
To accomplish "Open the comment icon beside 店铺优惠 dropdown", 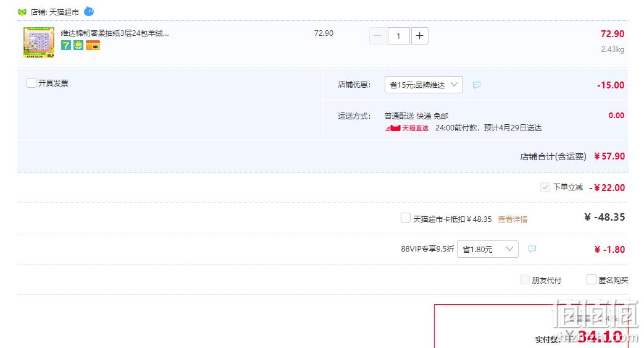I will click(x=477, y=85).
